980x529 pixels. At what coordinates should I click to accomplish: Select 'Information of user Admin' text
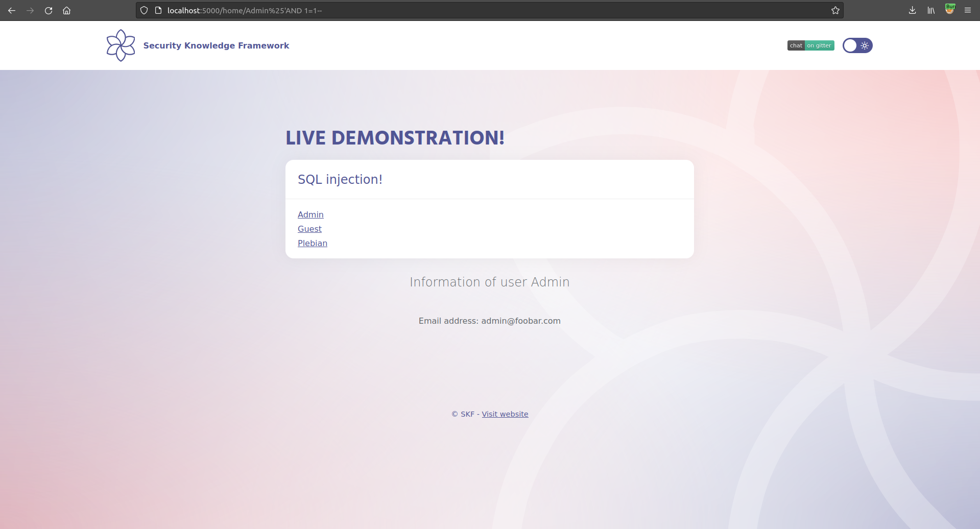point(490,282)
